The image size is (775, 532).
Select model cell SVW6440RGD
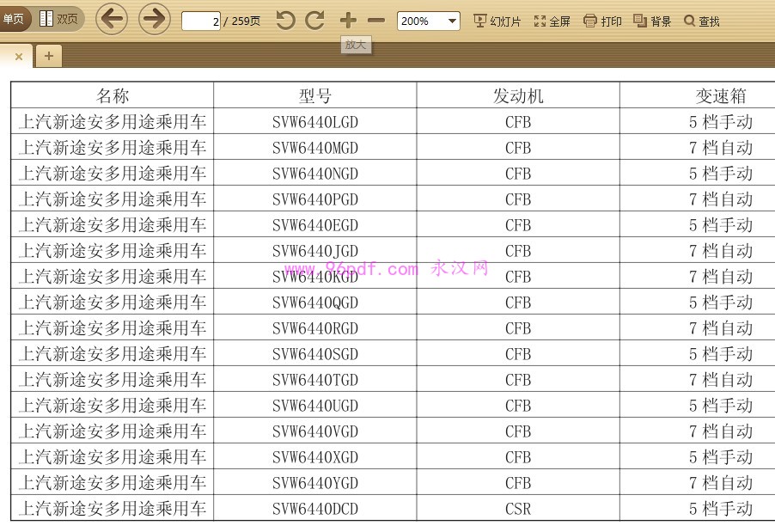(x=315, y=327)
